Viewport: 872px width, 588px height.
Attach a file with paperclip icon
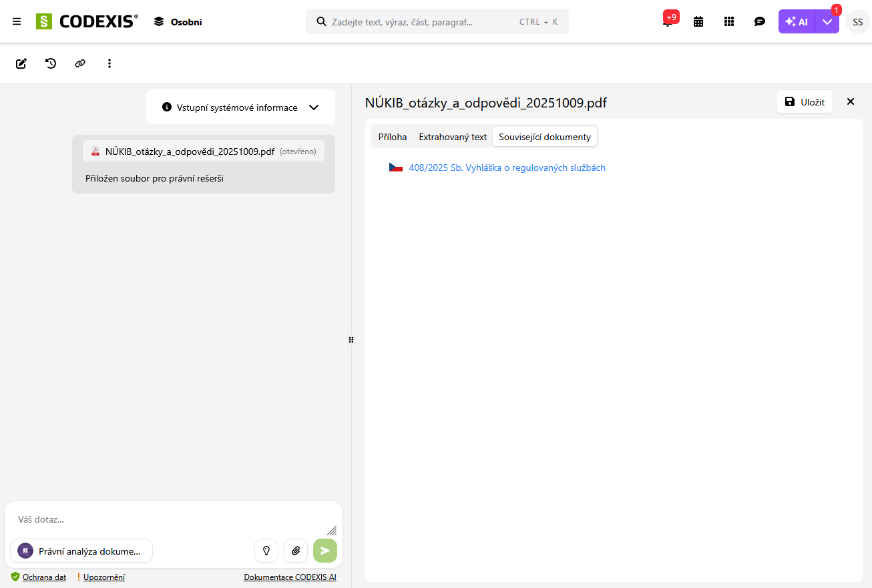(x=296, y=551)
